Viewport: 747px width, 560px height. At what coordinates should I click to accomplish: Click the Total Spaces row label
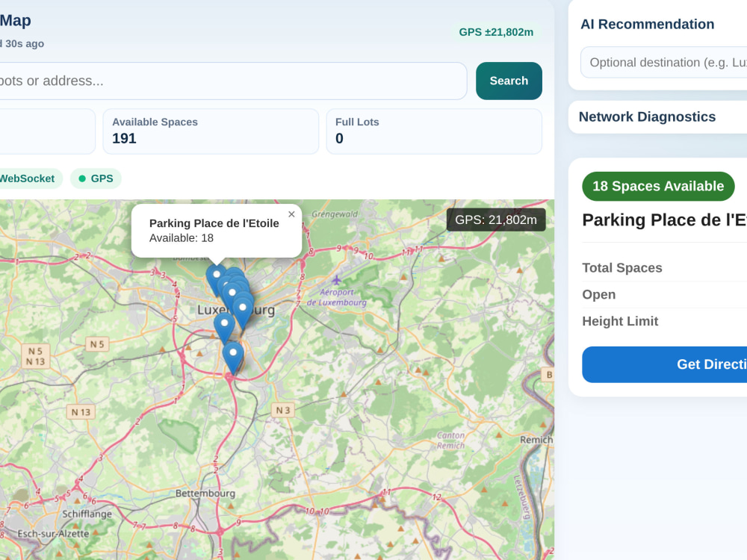coord(622,267)
